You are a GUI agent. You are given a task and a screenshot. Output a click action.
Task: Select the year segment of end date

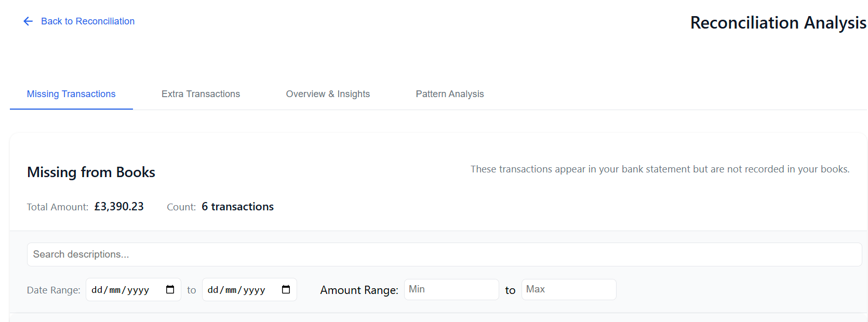pos(254,290)
